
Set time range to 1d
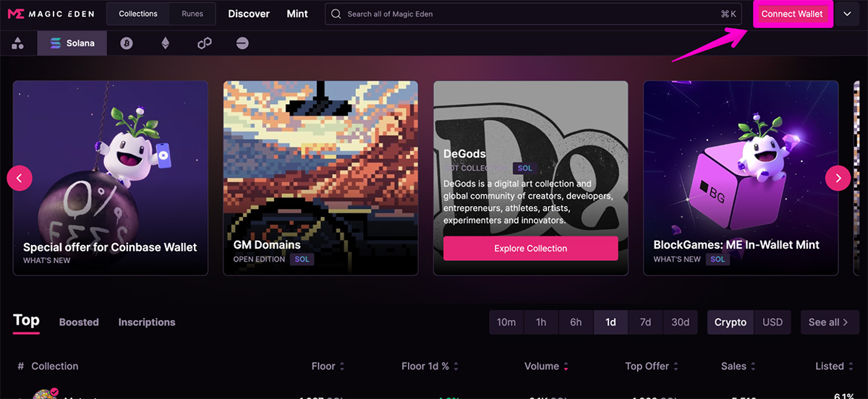point(610,322)
